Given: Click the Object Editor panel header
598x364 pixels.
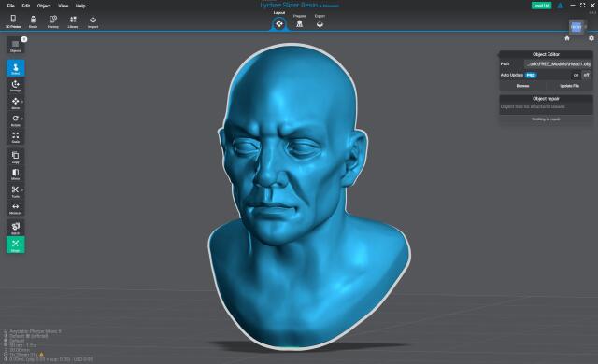Looking at the screenshot, I should (x=546, y=54).
